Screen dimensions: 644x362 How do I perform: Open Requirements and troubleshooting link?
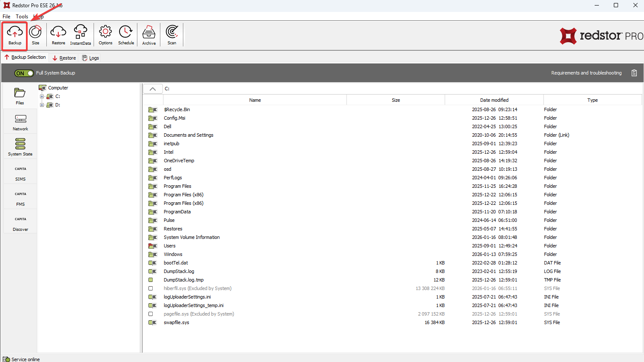click(586, 73)
